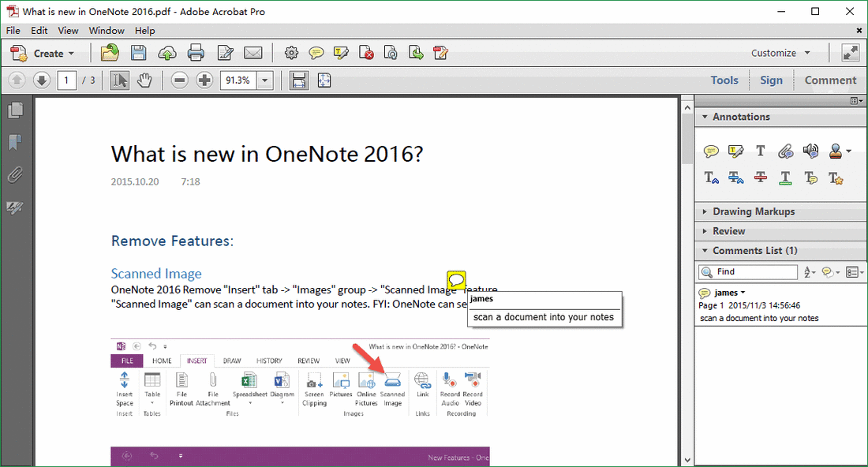
Task: Switch to the Comment pane
Action: (830, 80)
